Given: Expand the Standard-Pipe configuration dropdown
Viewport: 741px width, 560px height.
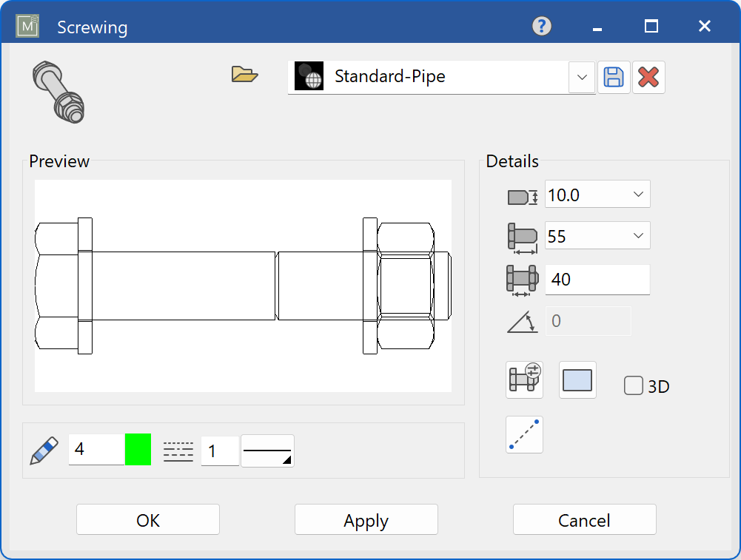Looking at the screenshot, I should point(583,77).
